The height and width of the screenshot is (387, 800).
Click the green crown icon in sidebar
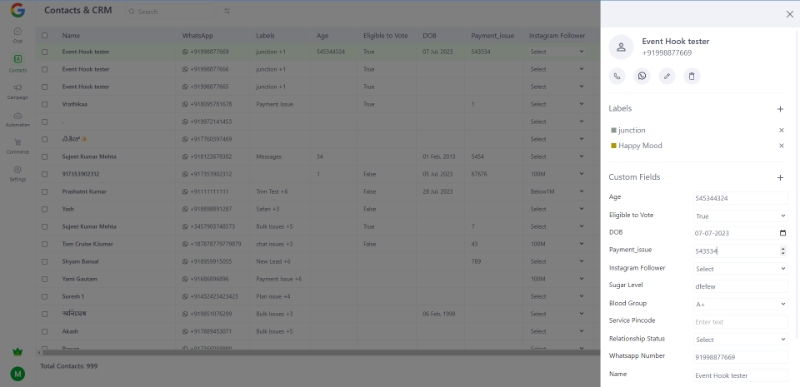[x=18, y=352]
